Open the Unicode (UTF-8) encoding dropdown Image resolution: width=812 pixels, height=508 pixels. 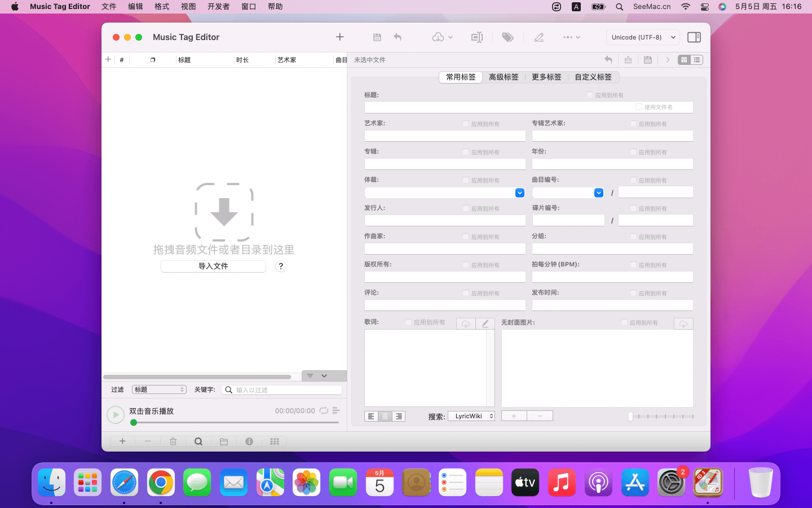coord(643,37)
